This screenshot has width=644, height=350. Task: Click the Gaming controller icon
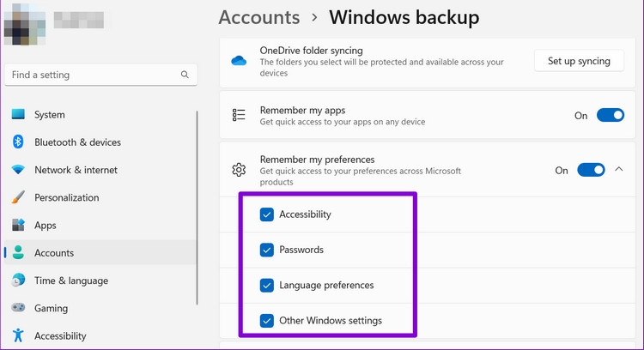pyautogui.click(x=18, y=307)
